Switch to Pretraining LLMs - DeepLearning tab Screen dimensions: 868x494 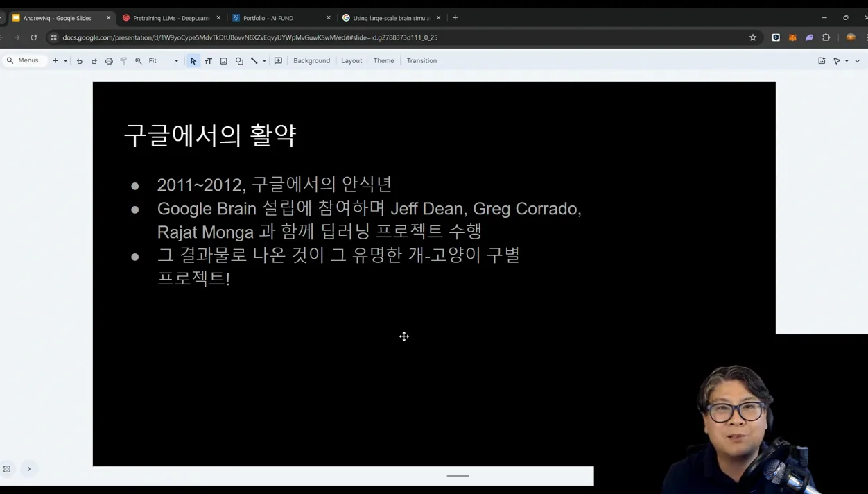tap(171, 18)
